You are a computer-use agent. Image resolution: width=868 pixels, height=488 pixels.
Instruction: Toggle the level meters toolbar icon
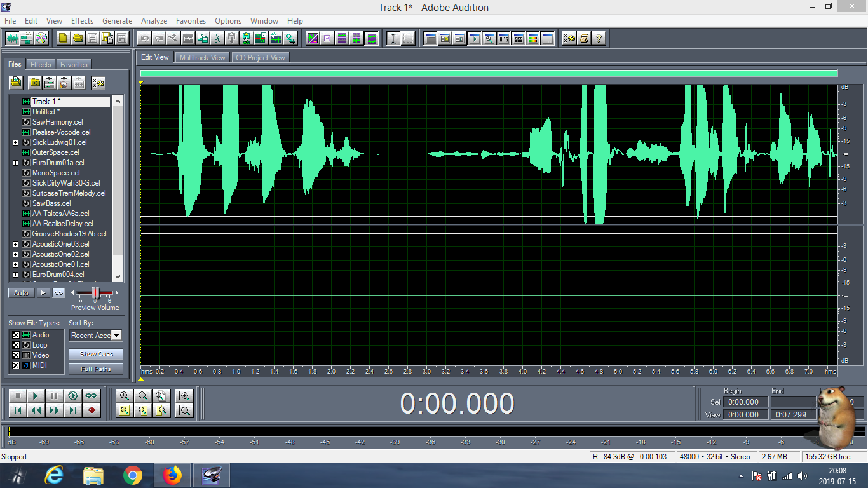[x=532, y=38]
